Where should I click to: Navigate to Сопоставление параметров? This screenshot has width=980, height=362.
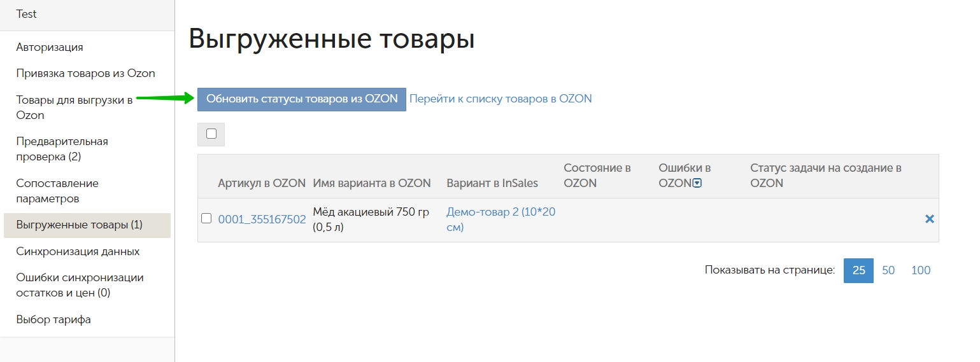[x=57, y=191]
